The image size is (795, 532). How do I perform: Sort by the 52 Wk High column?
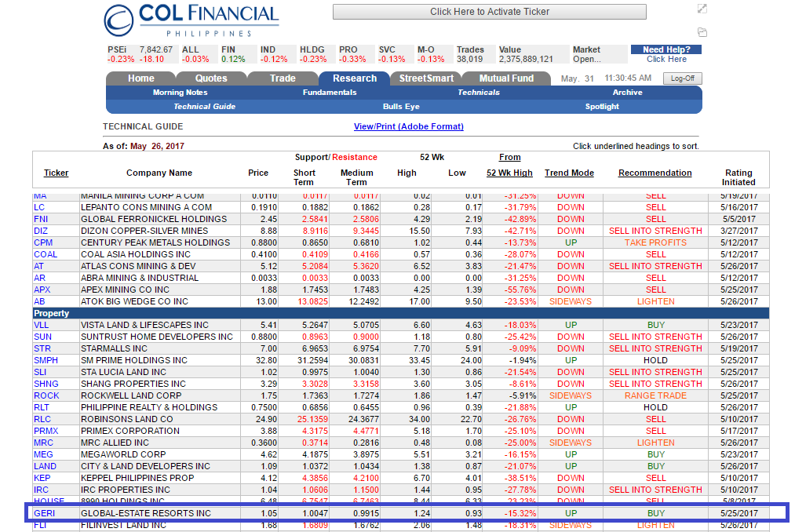509,173
